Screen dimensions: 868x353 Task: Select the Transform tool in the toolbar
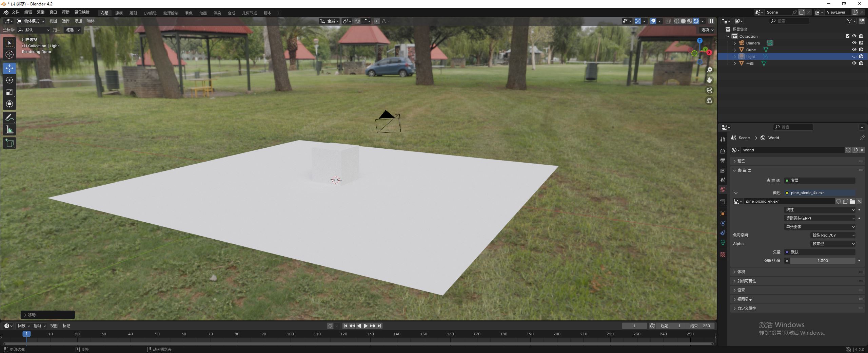pyautogui.click(x=9, y=104)
